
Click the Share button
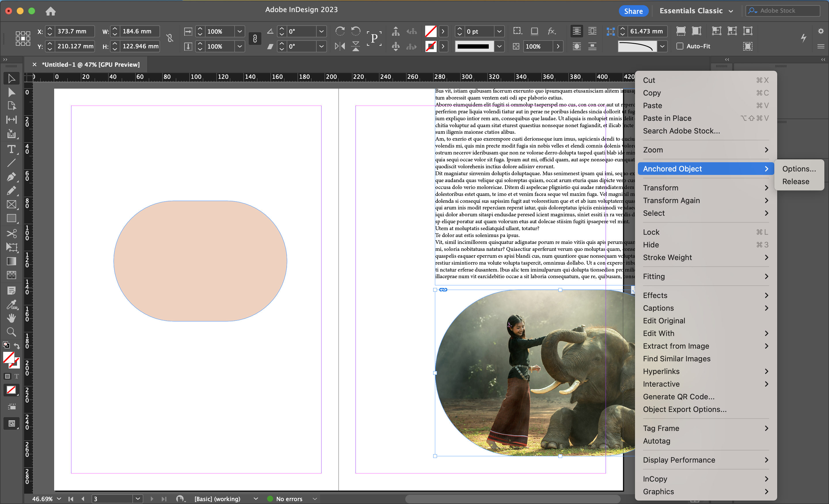pyautogui.click(x=633, y=11)
